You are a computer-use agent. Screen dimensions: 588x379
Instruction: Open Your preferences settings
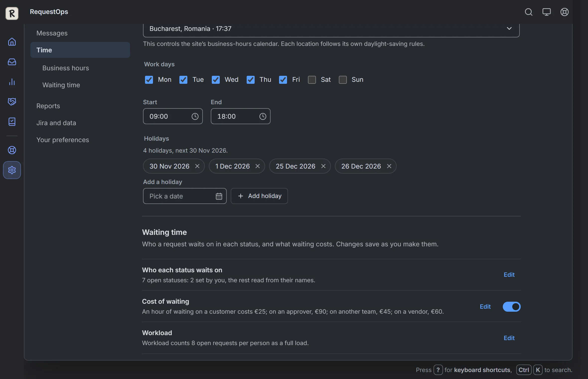coord(80,140)
